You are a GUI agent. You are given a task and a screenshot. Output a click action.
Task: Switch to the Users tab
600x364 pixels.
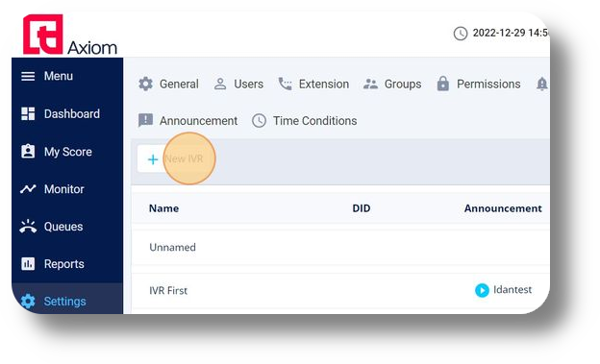coord(238,84)
